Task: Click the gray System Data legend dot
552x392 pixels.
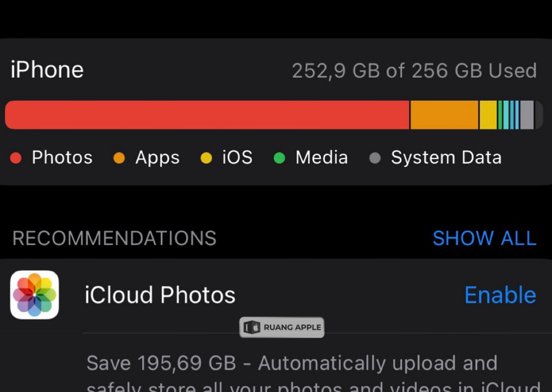Action: (x=375, y=158)
